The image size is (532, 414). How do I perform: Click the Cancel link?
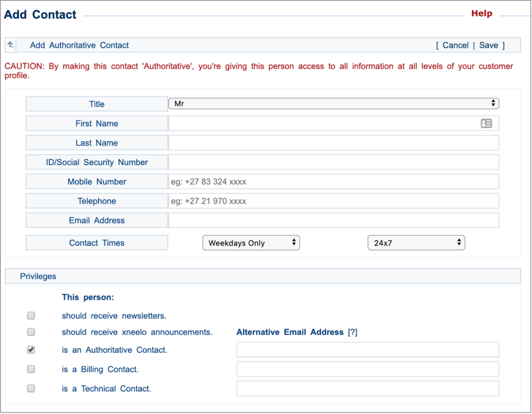coord(455,45)
